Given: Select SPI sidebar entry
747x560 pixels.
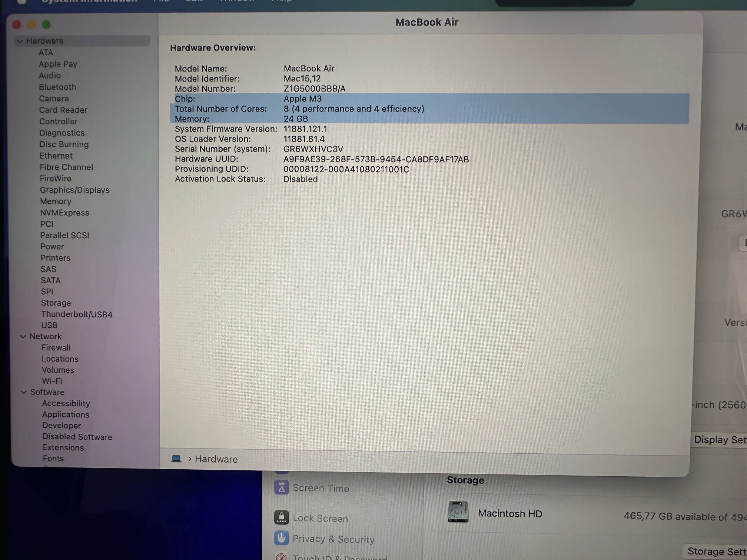Looking at the screenshot, I should pyautogui.click(x=47, y=292).
